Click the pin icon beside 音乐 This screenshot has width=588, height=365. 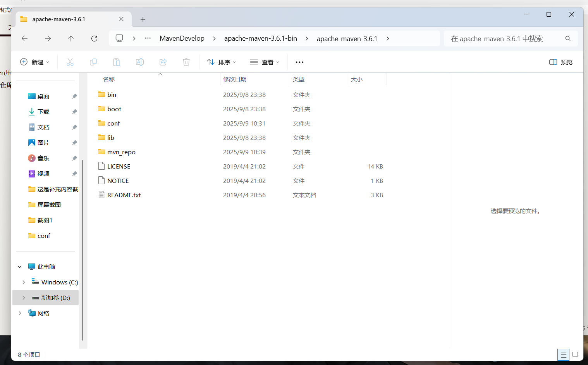pos(74,158)
